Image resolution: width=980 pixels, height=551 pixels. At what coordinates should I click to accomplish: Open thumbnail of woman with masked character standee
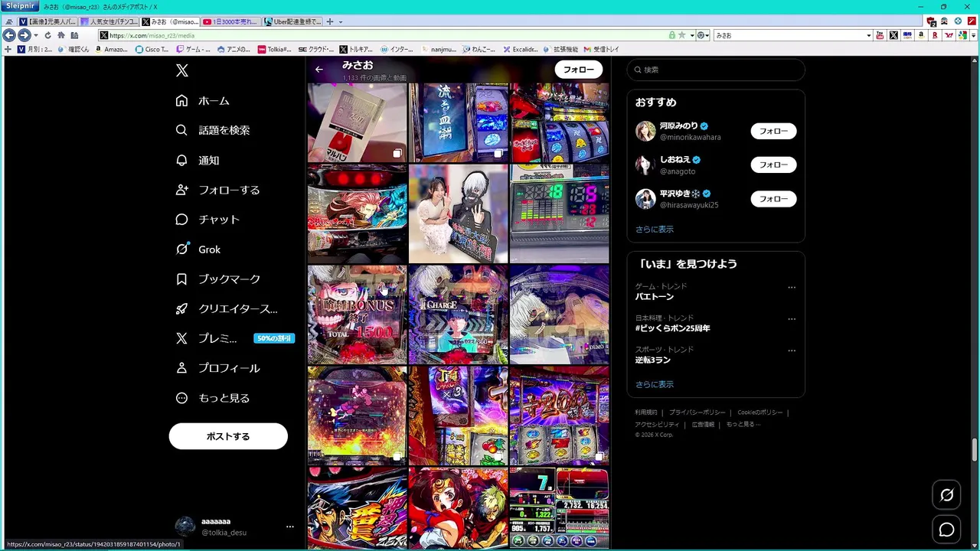[458, 214]
